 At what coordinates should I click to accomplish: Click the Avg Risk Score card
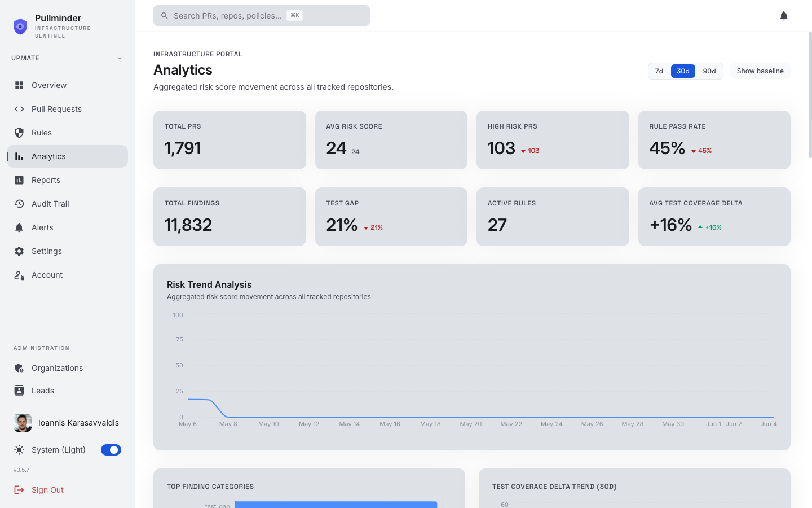[x=391, y=140]
